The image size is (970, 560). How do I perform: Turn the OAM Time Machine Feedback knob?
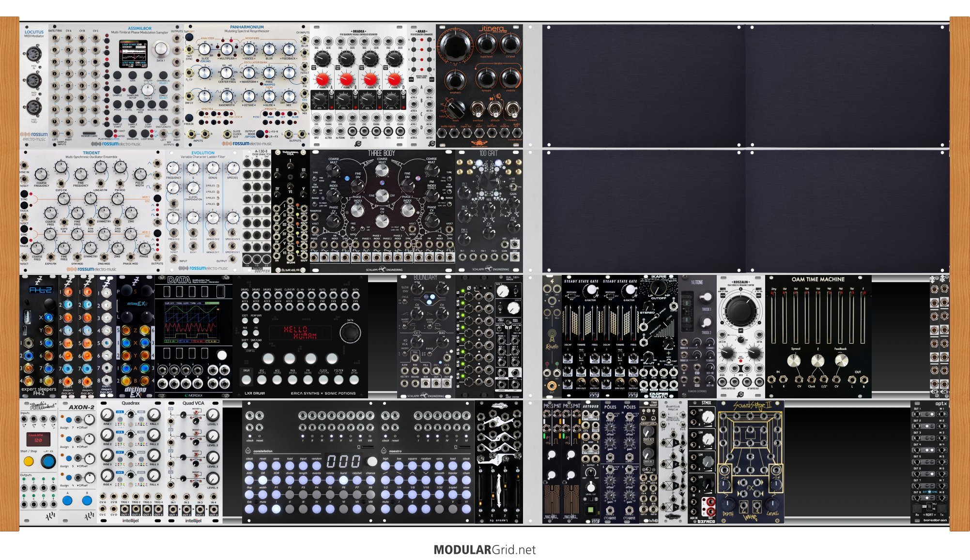[x=841, y=360]
